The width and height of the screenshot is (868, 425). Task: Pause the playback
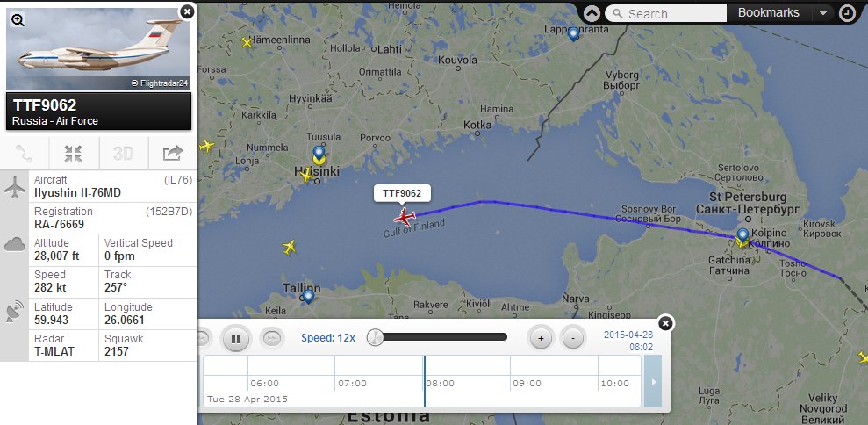tap(236, 338)
